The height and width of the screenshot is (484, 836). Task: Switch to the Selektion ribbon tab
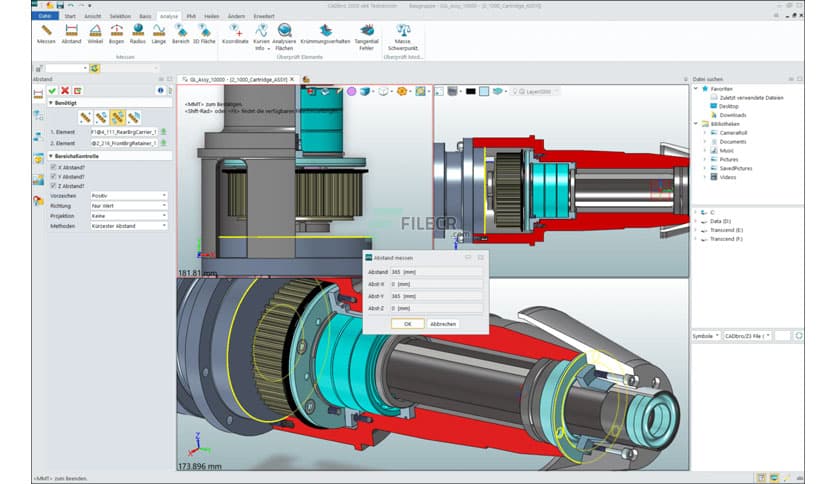tap(120, 16)
